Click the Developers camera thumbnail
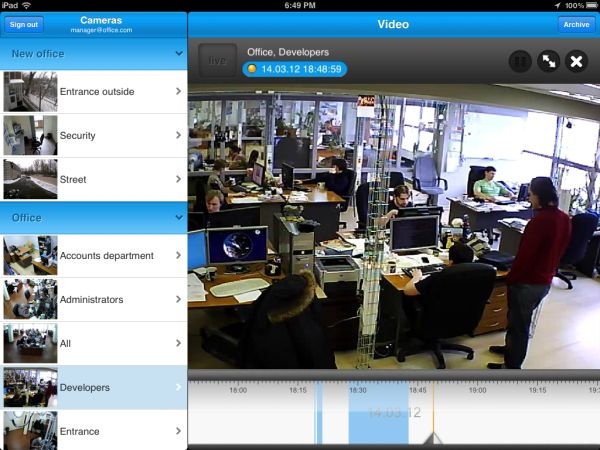600x450 pixels. tap(30, 387)
